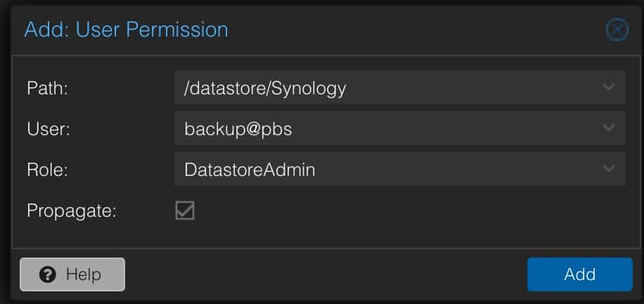Click the 'Add: User Permission' title text

click(126, 30)
